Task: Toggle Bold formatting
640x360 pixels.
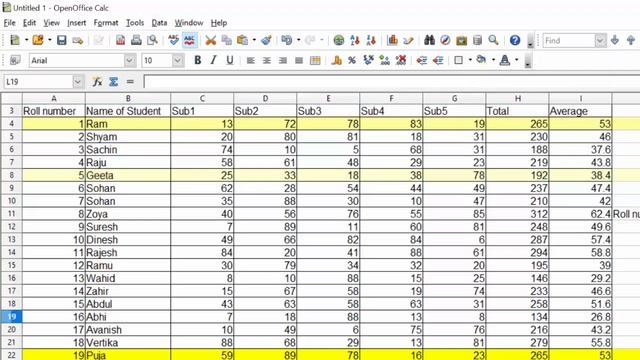Action: [198, 60]
